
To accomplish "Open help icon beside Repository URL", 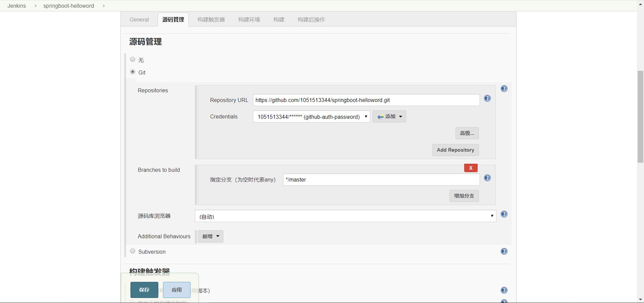I will (x=487, y=98).
